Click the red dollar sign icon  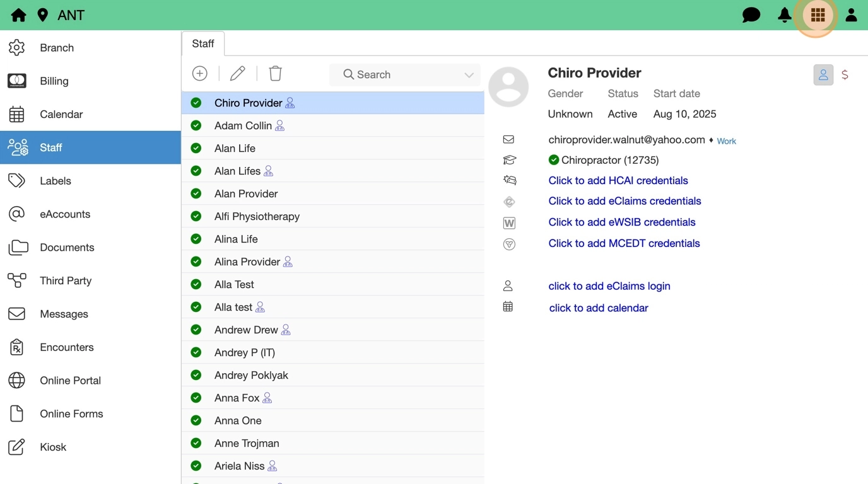(x=845, y=75)
